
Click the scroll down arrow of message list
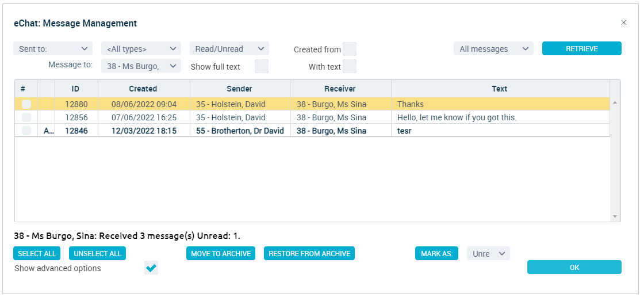click(615, 216)
